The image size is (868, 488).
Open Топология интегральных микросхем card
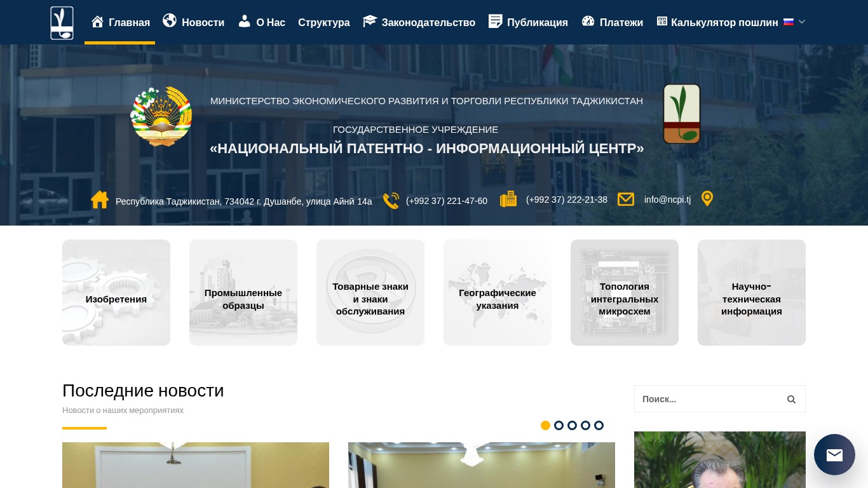tap(625, 292)
